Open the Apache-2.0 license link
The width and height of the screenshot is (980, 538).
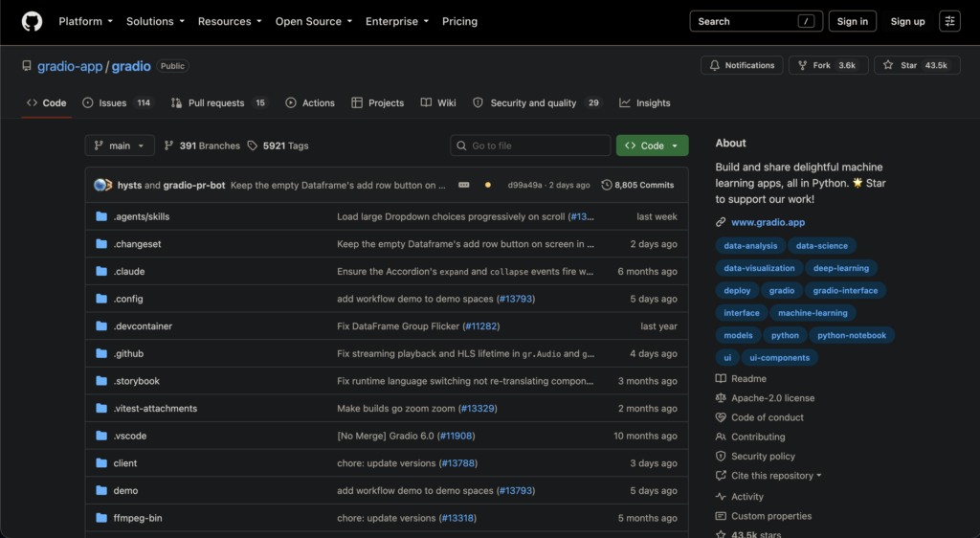[x=772, y=398]
